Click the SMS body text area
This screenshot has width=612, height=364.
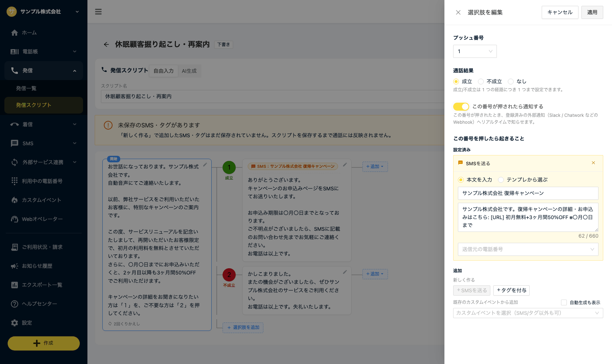[528, 217]
